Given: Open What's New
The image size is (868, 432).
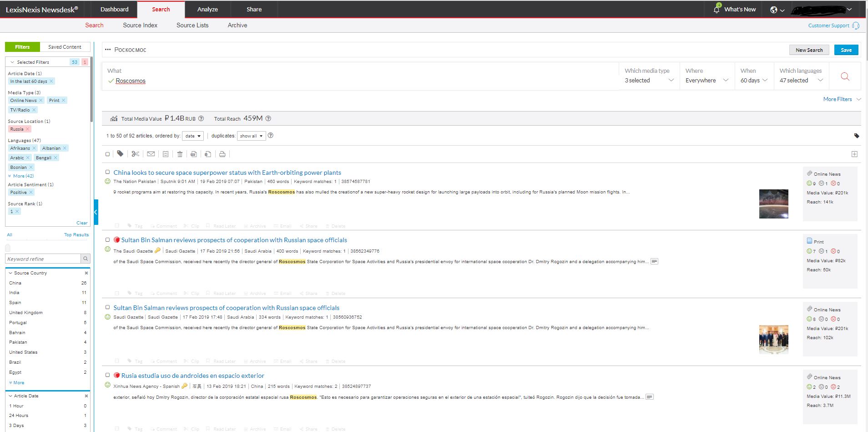Looking at the screenshot, I should pyautogui.click(x=740, y=9).
